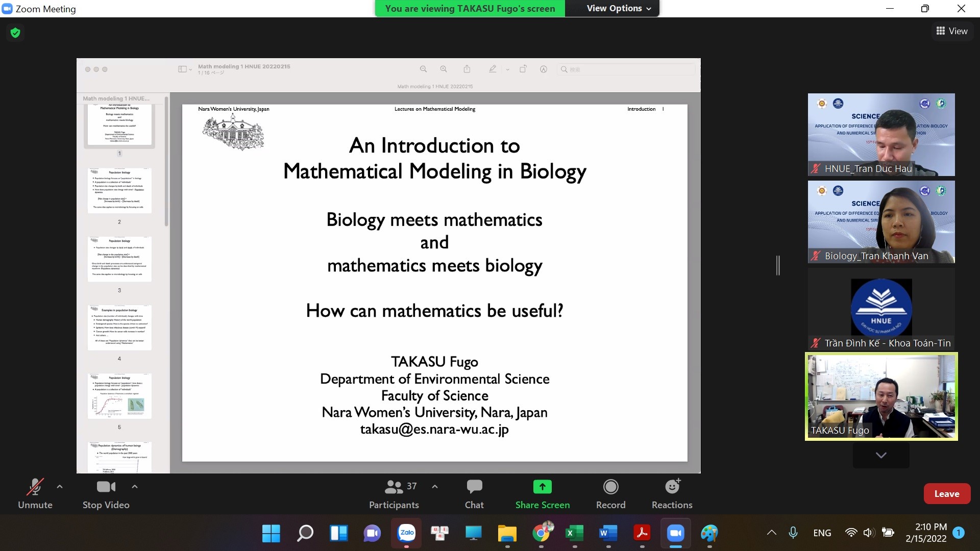The image size is (980, 551).
Task: Click the Share Screen icon
Action: click(542, 487)
